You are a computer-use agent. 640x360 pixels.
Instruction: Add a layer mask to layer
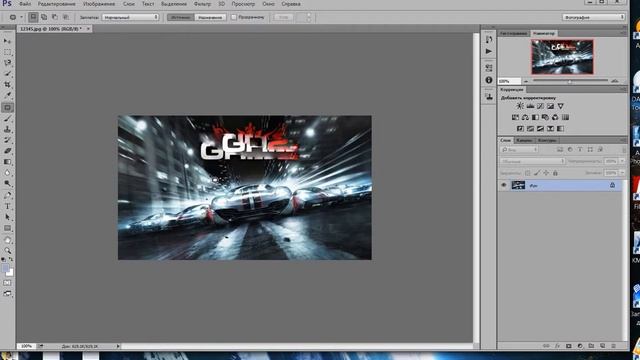(569, 346)
